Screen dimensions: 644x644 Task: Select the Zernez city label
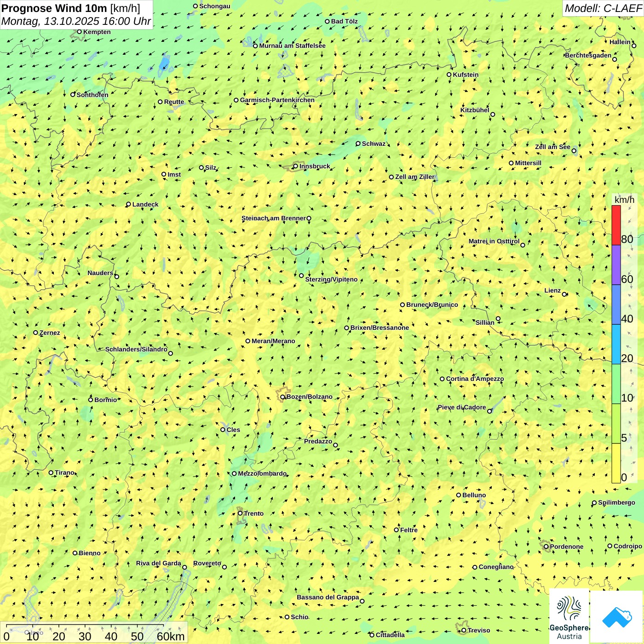coord(50,333)
